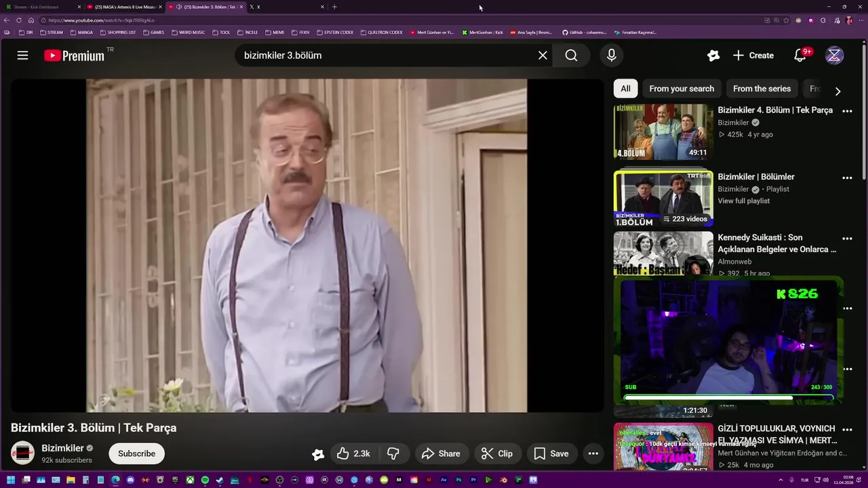Open options for GİZLİ TOPLULUKLAR video
868x488 pixels.
click(x=847, y=430)
